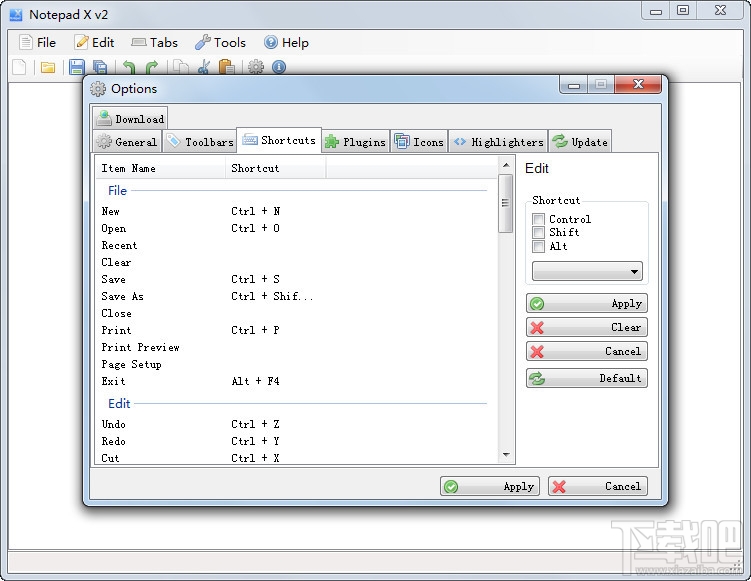Enable the Shift checkbox
Screen dimensions: 751x581
tap(538, 233)
